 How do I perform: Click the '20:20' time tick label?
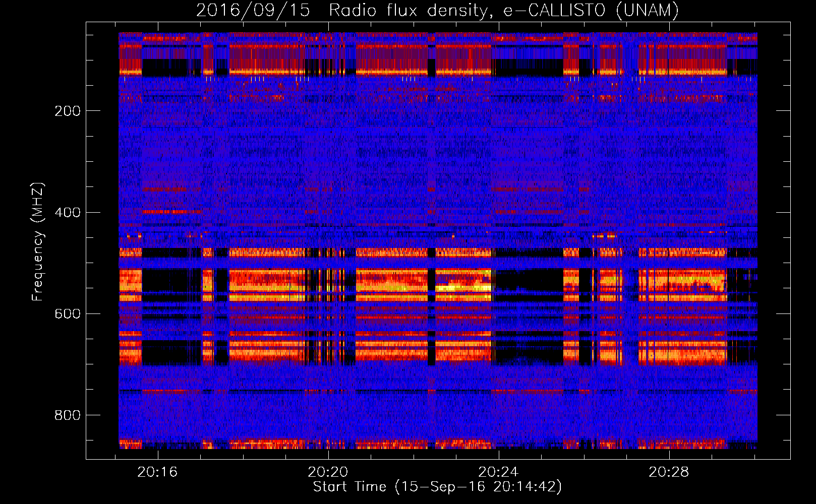click(x=328, y=472)
